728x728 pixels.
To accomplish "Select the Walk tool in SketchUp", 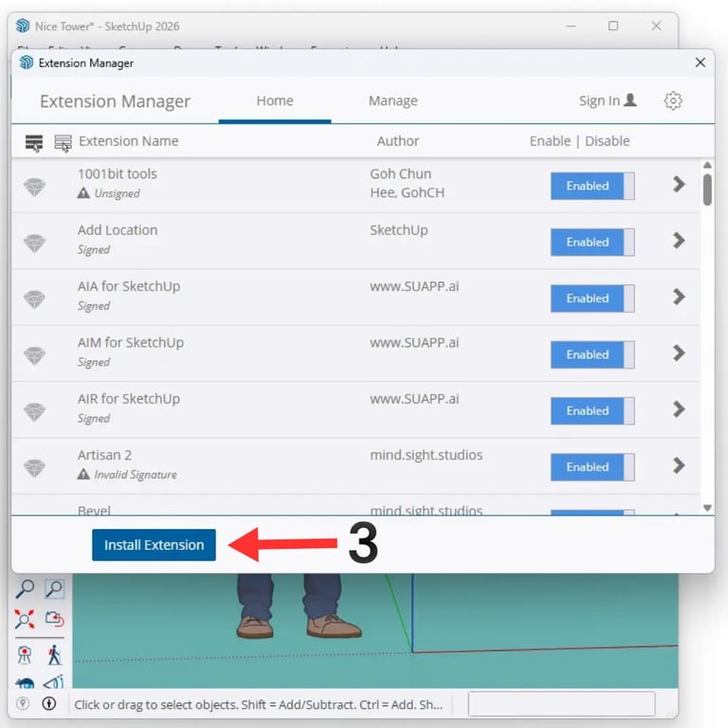I will (x=54, y=655).
